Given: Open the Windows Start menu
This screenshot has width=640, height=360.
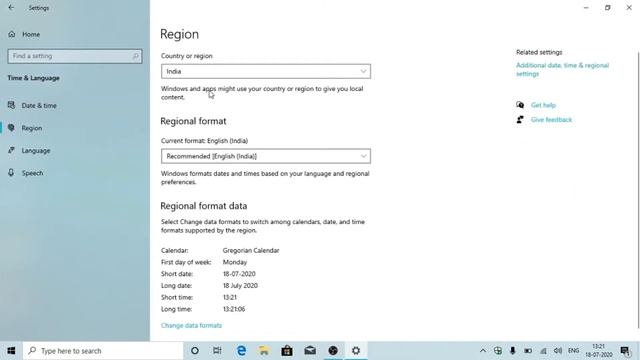Looking at the screenshot, I should coord(11,351).
